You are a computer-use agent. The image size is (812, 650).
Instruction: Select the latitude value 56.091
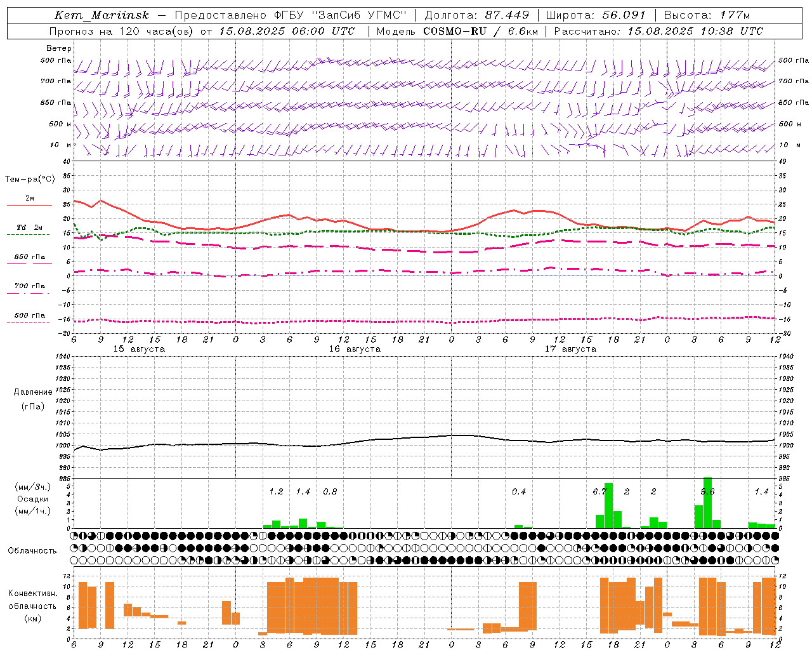pos(624,15)
